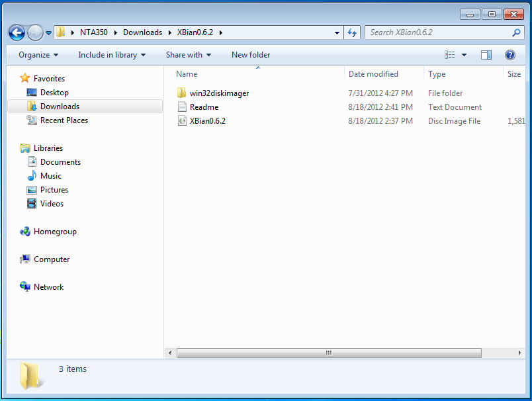The image size is (532, 401).
Task: Expand the arrow after NTA350 breadcrumb
Action: [x=116, y=32]
